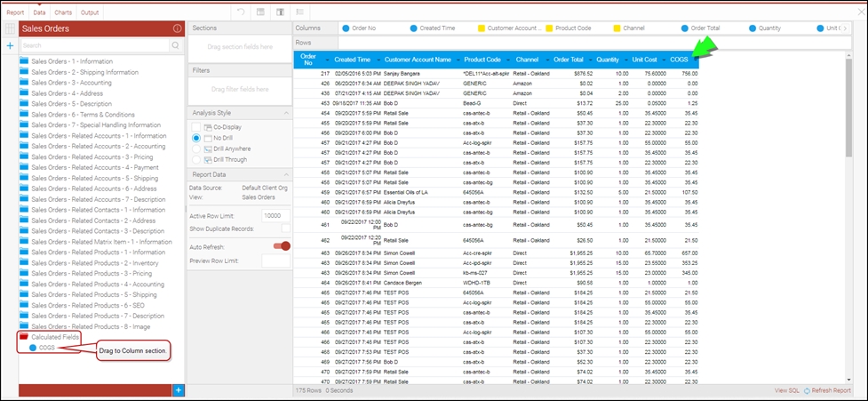Open Sales Orders - Related Contacts - 2 - Address
The image size is (868, 401).
tap(93, 221)
